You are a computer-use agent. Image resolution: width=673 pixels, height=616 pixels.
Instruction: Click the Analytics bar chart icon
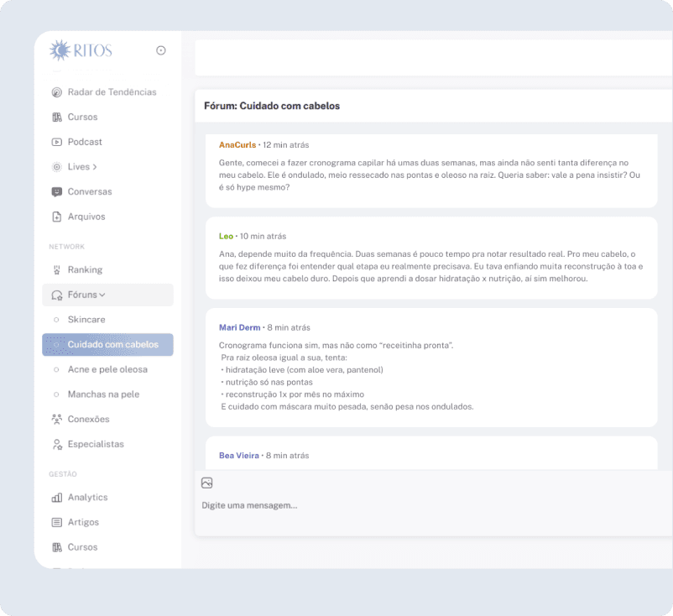57,498
